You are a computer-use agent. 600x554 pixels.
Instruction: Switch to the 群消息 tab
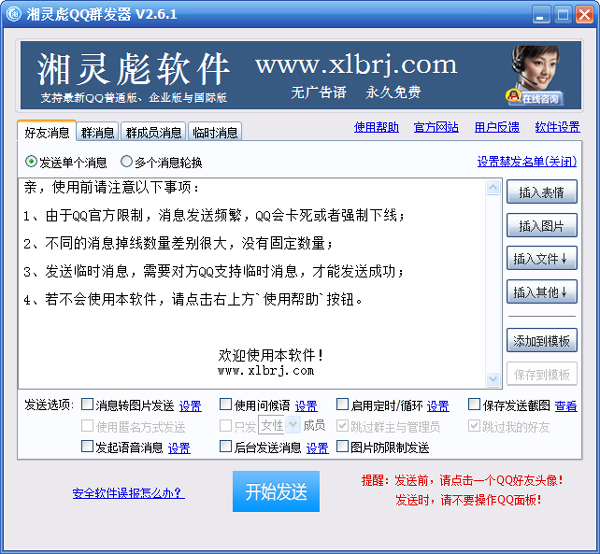(x=98, y=132)
